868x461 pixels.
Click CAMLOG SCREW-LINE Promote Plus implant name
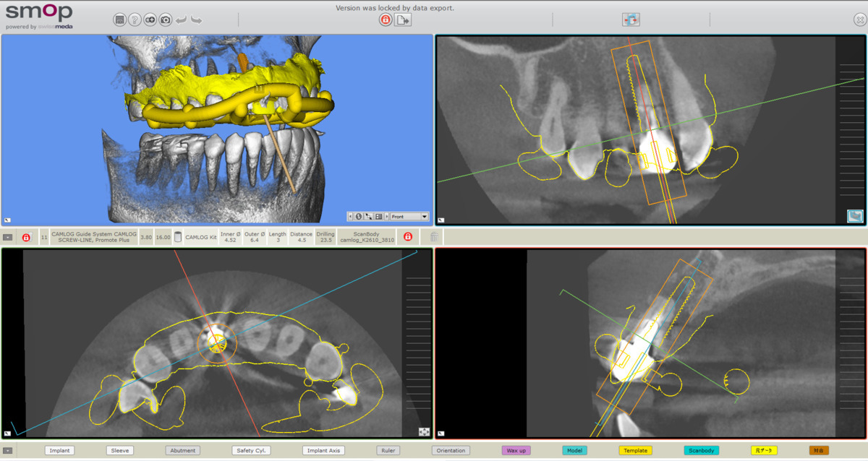tap(93, 237)
